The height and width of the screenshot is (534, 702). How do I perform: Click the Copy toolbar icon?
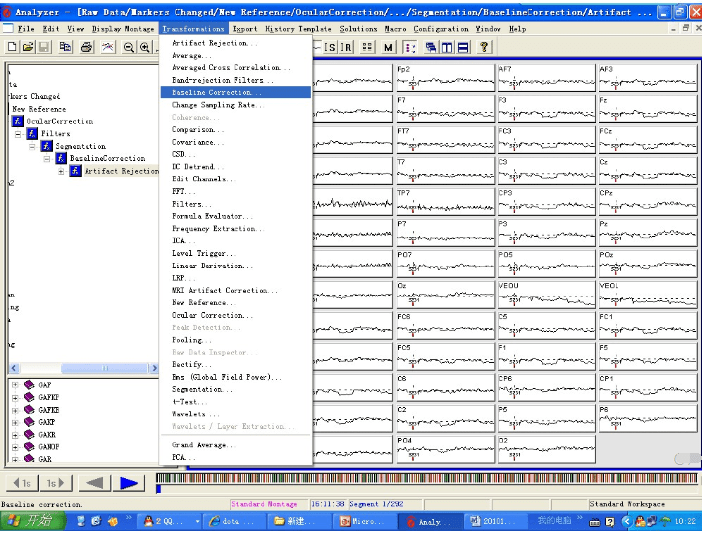65,47
